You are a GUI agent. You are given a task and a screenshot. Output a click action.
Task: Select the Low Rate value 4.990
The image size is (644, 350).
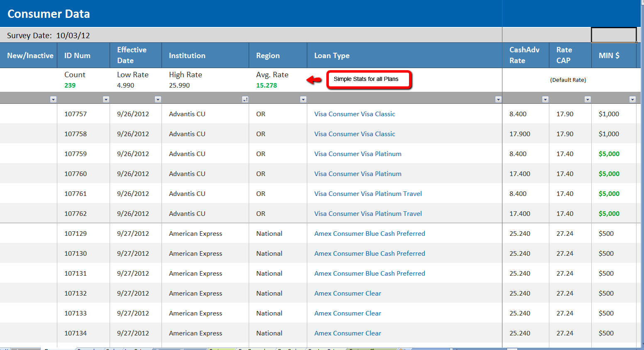[125, 85]
